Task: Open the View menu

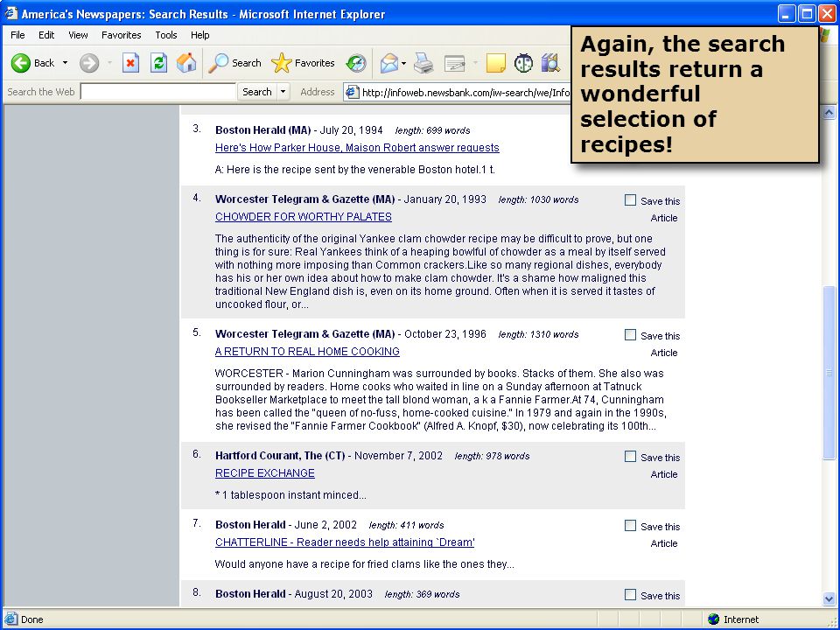Action: click(78, 35)
